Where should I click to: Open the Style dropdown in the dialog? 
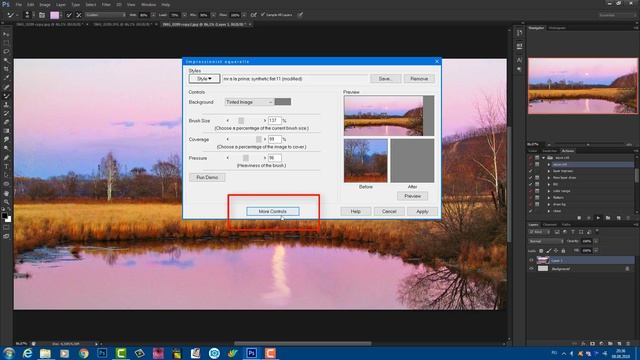click(204, 79)
